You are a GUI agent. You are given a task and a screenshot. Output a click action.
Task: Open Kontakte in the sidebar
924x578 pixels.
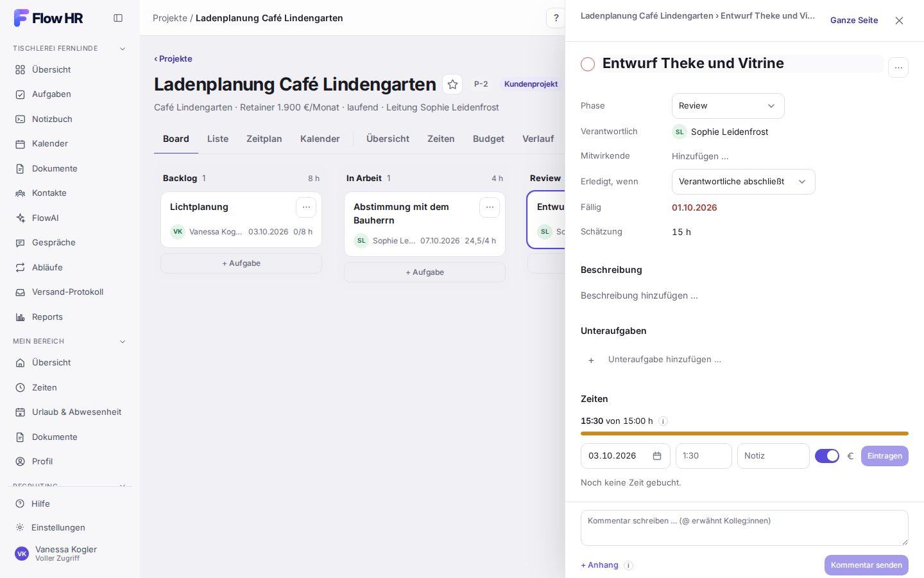tap(70, 193)
